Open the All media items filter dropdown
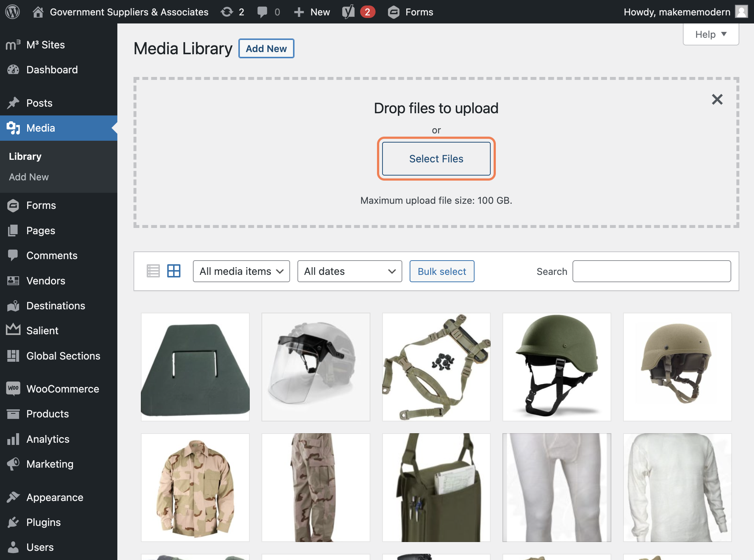The image size is (754, 560). pos(241,271)
